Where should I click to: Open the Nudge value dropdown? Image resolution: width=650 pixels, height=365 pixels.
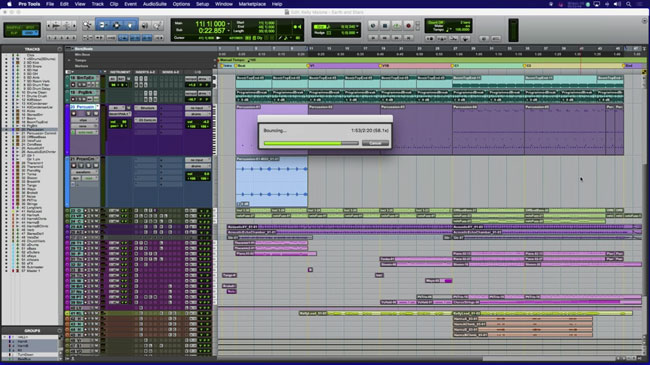click(358, 33)
